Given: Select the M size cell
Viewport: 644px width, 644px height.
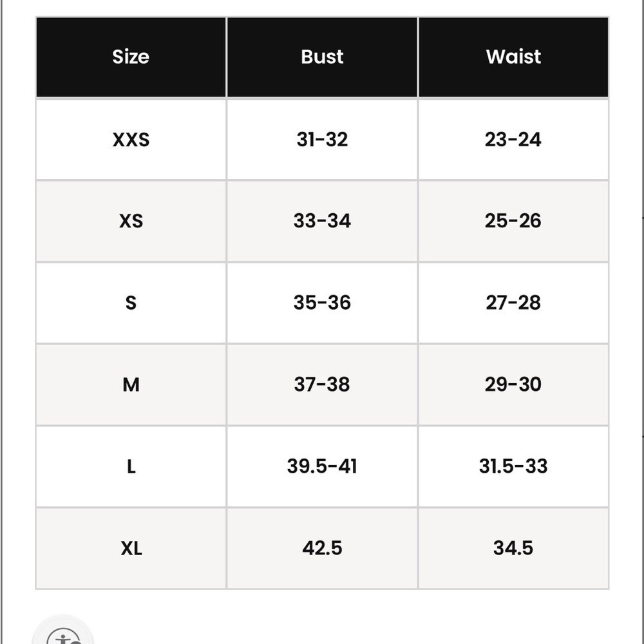Looking at the screenshot, I should point(131,385).
